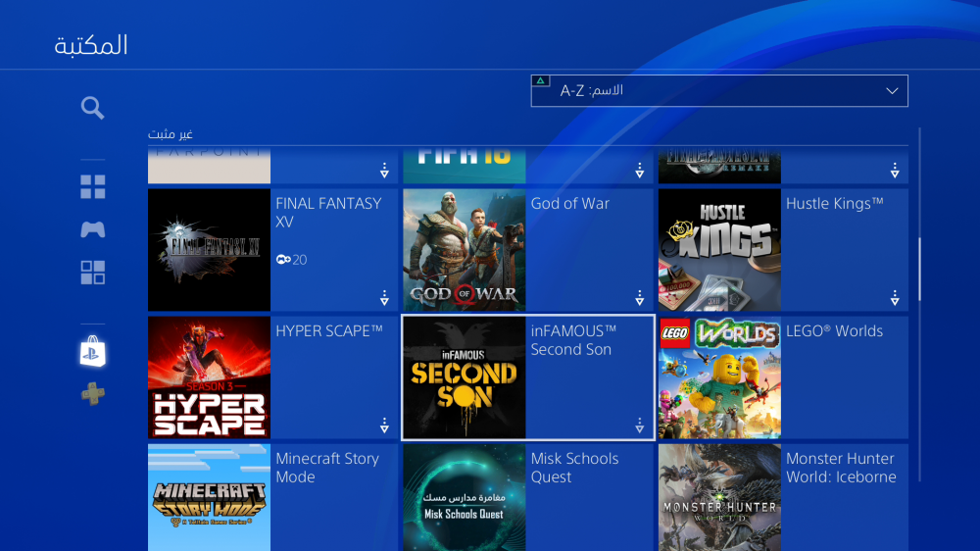The width and height of the screenshot is (980, 551).
Task: Select the FIFA 16 cover thumbnail
Action: click(465, 166)
